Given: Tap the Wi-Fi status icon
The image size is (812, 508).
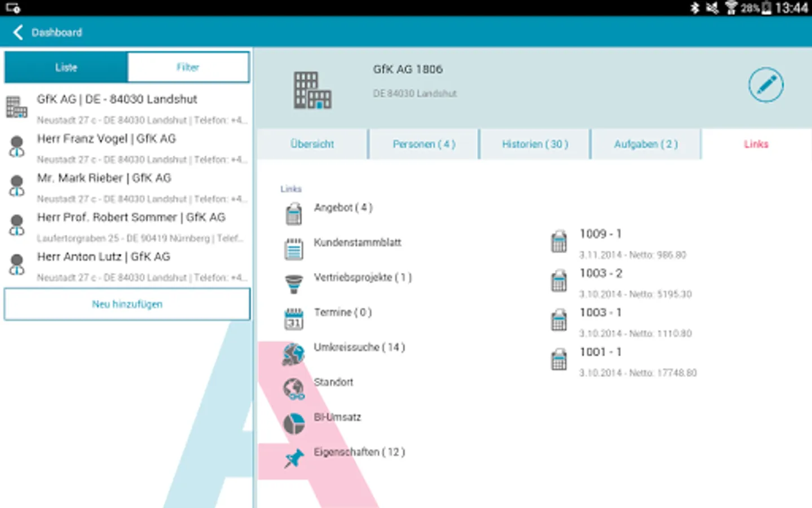Looking at the screenshot, I should 731,7.
